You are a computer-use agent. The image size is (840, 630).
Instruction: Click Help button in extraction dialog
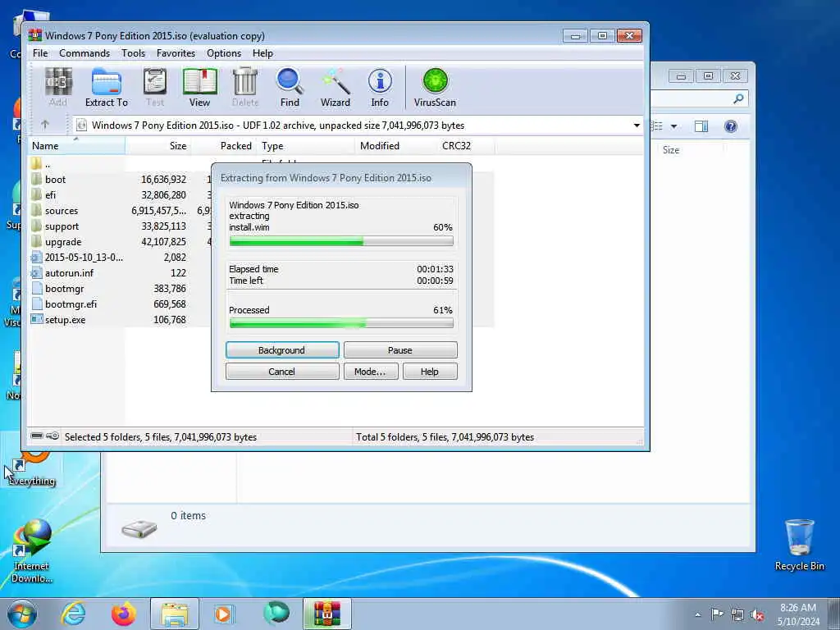[430, 372]
